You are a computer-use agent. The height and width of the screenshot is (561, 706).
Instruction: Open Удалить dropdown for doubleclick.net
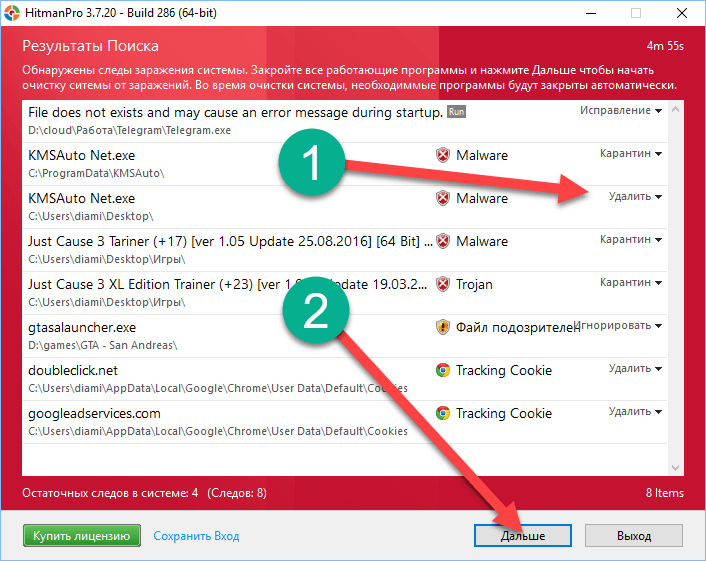pyautogui.click(x=635, y=368)
